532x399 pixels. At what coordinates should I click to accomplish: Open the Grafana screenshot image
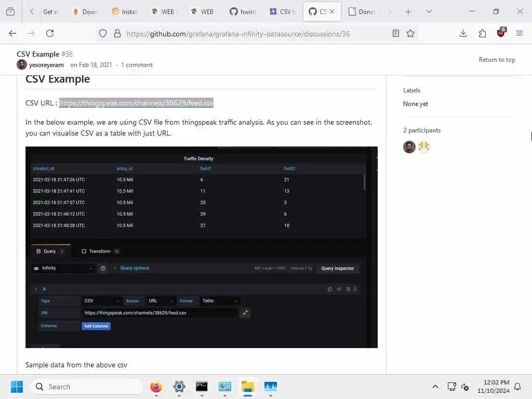[202, 247]
